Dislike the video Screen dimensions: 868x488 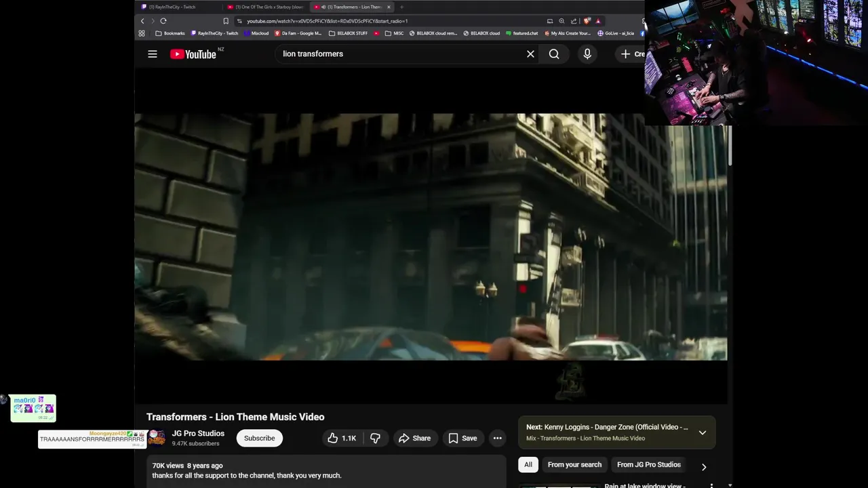(x=376, y=439)
